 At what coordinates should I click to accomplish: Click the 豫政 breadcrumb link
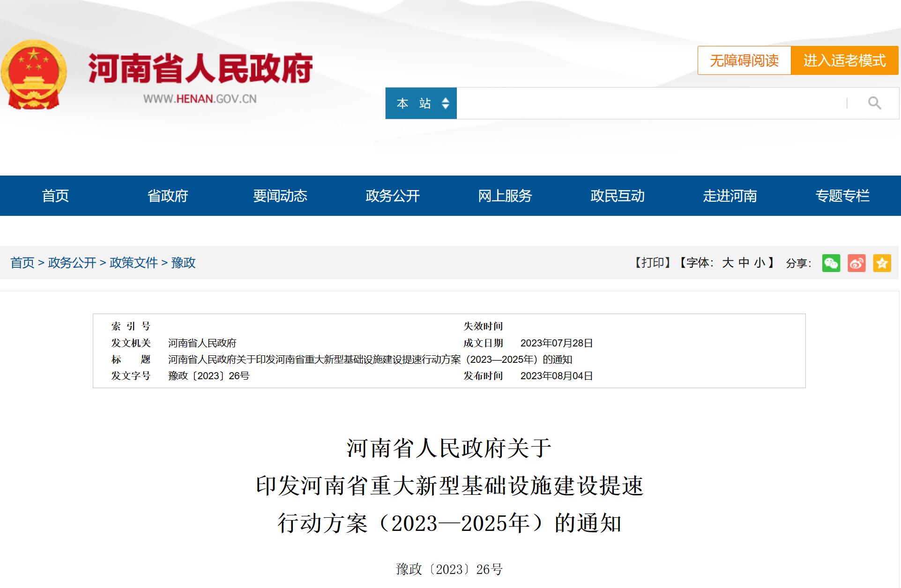click(183, 263)
